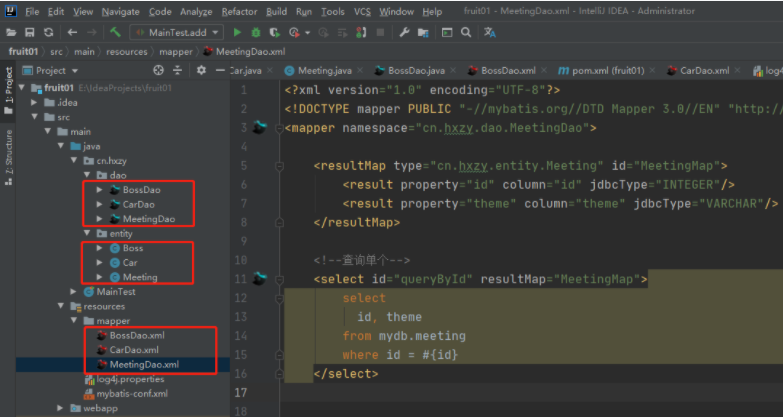Collapse the entity package arrow
Image resolution: width=783 pixels, height=417 pixels.
(87, 233)
